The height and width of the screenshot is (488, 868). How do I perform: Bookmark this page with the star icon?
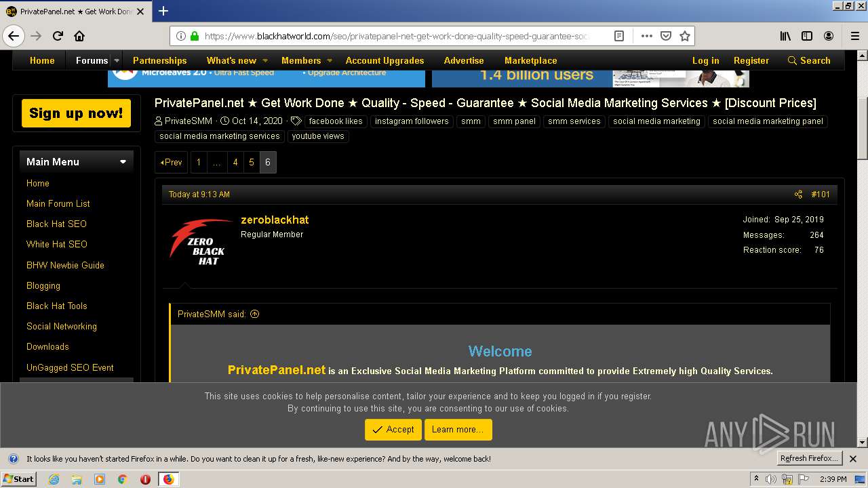click(685, 36)
